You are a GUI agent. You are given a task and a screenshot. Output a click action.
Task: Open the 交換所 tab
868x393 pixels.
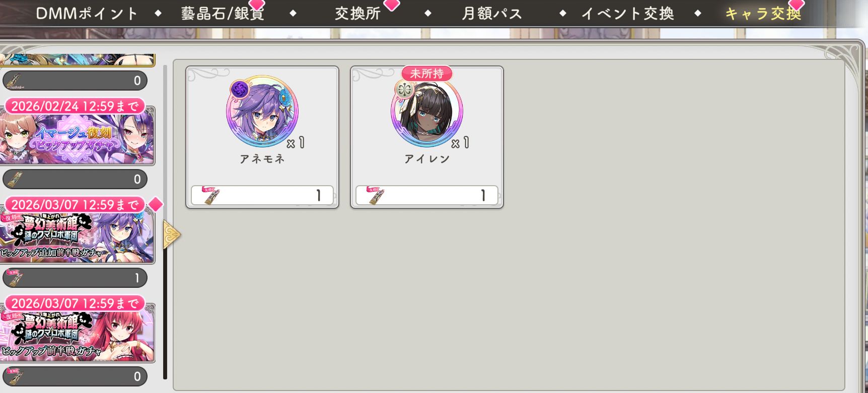coord(358,14)
